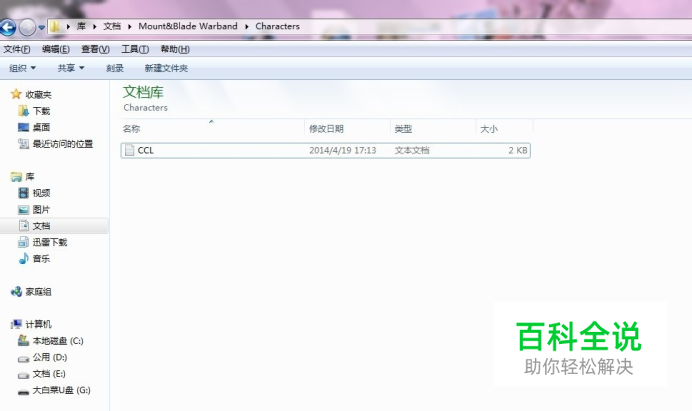Viewport: 692px width, 411px height.
Task: Click the 计算机 computer icon
Action: [16, 324]
